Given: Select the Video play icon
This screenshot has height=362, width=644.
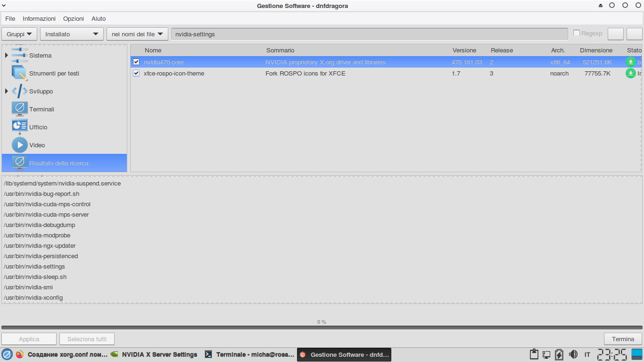Looking at the screenshot, I should coord(19,145).
